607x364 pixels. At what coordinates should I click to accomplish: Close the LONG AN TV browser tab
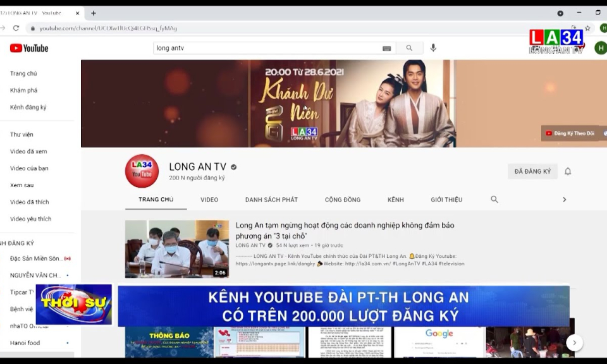tap(77, 13)
